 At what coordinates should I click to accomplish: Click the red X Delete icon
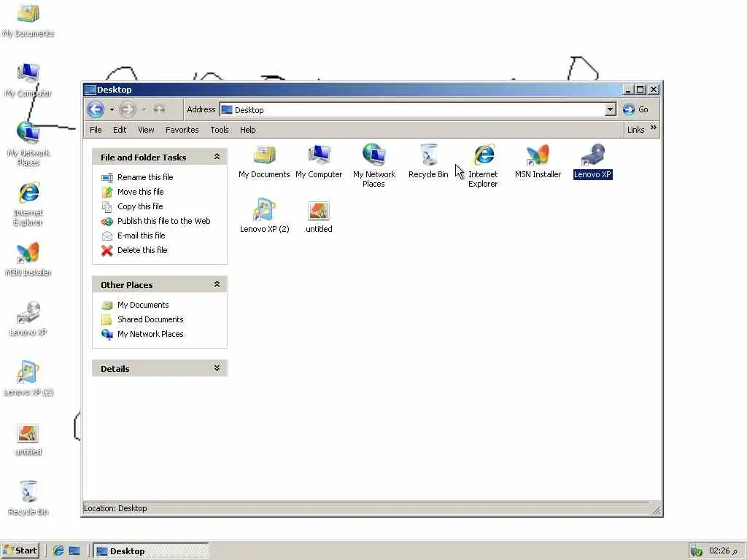point(107,251)
